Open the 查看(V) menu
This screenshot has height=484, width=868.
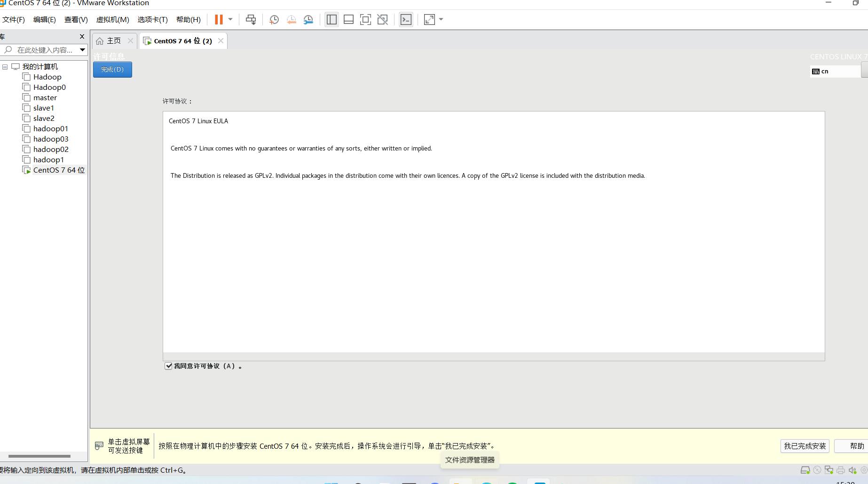pos(76,19)
